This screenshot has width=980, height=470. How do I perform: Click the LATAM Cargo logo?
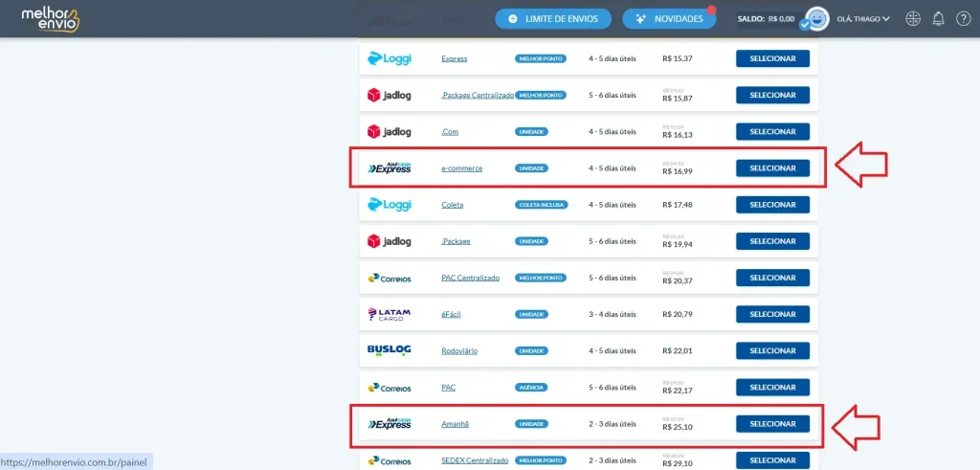click(389, 314)
